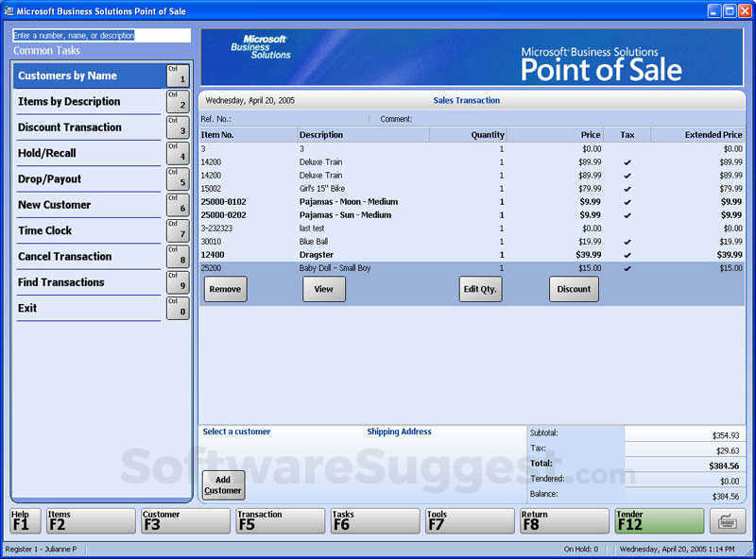Open Transaction via F5
Screen dimensions: 756x559
[280, 519]
